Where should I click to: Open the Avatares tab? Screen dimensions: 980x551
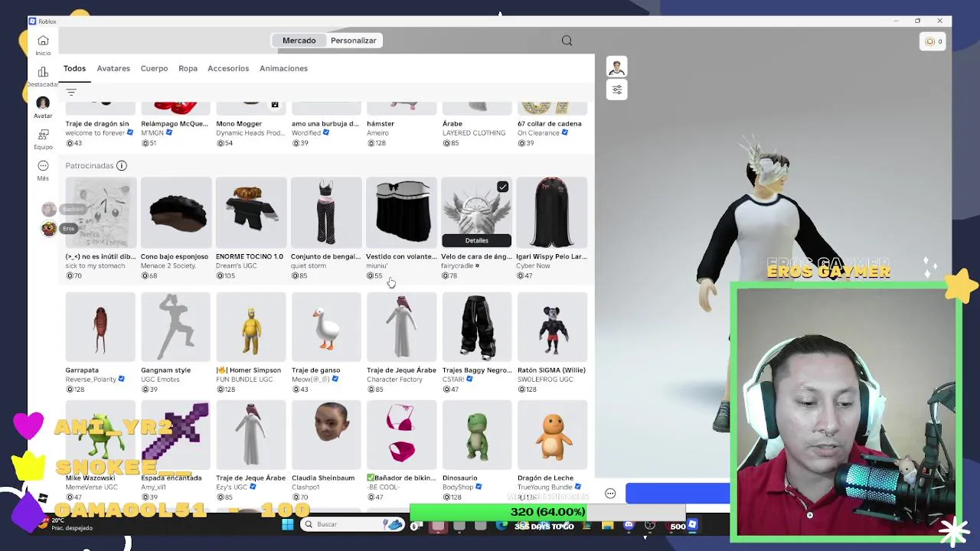(113, 68)
